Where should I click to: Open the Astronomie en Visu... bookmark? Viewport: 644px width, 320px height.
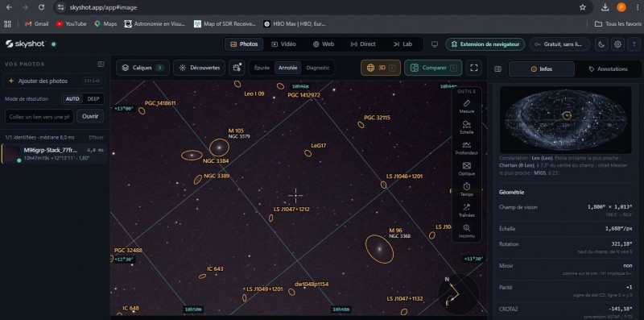point(155,24)
